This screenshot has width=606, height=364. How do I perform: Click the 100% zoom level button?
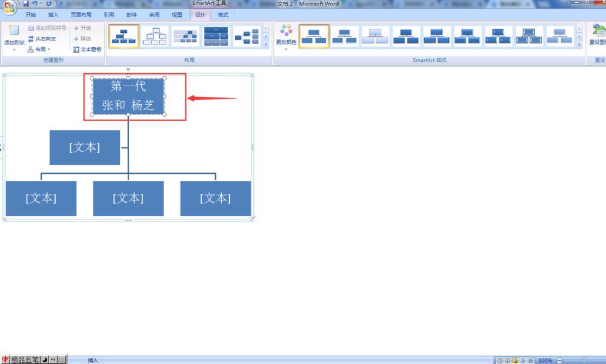[545, 360]
